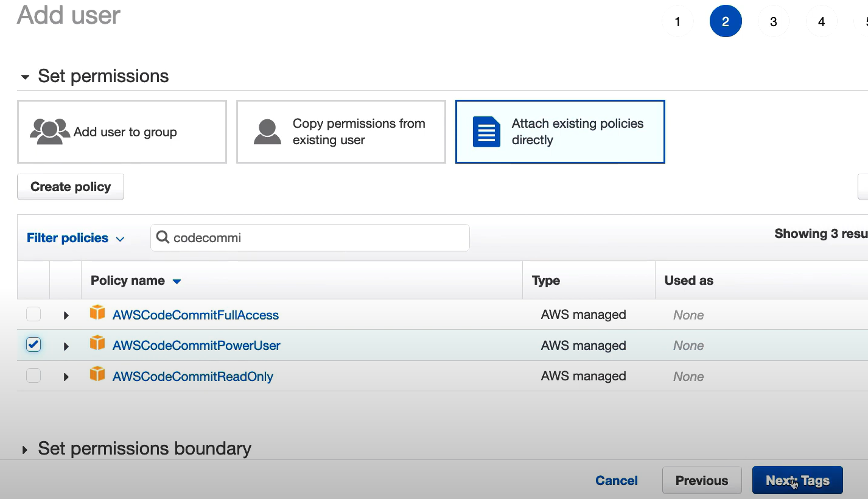
Task: Open the Filter policies dropdown
Action: click(75, 238)
